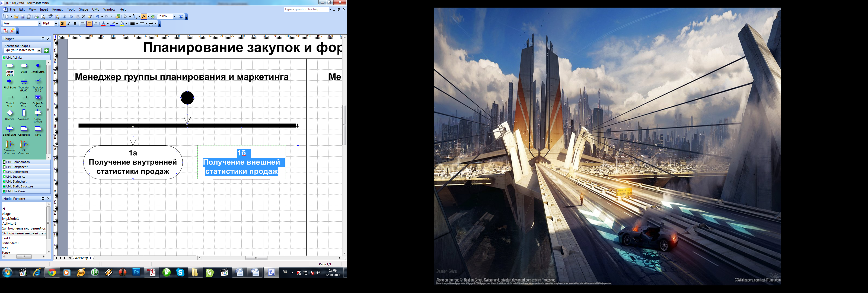This screenshot has height=293, width=868.
Task: Click the New drawing icon
Action: pos(7,17)
